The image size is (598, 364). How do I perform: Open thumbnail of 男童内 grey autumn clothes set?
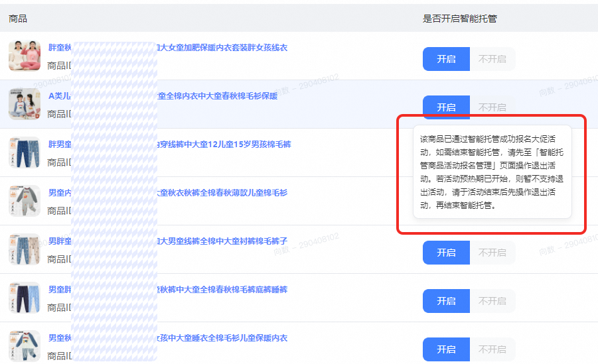(x=25, y=201)
